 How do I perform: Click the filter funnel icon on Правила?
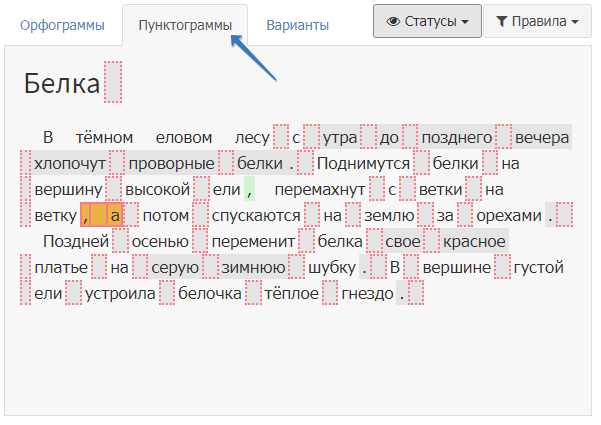tap(501, 21)
